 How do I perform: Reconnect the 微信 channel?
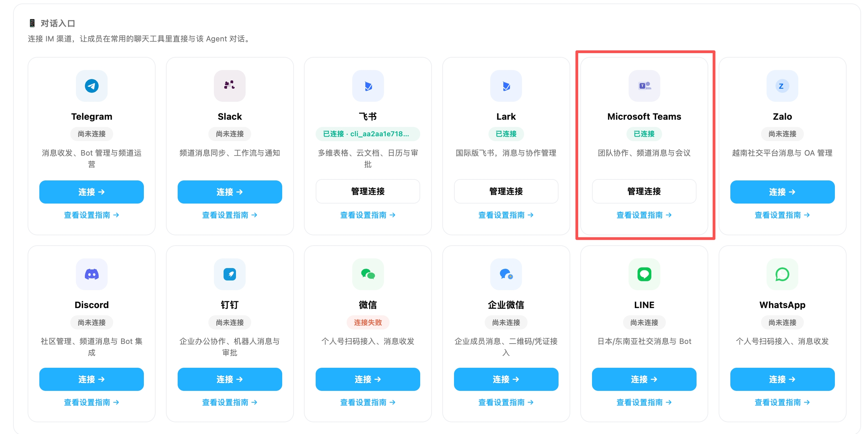[368, 379]
